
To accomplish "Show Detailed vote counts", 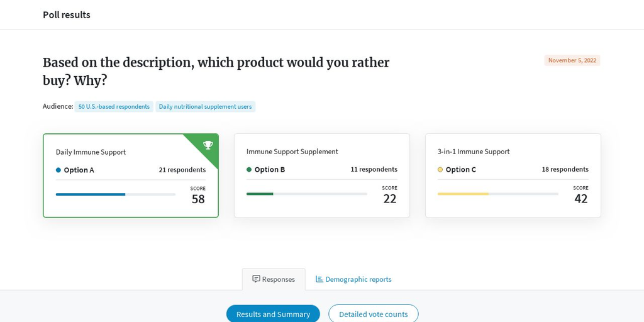I will point(374,314).
